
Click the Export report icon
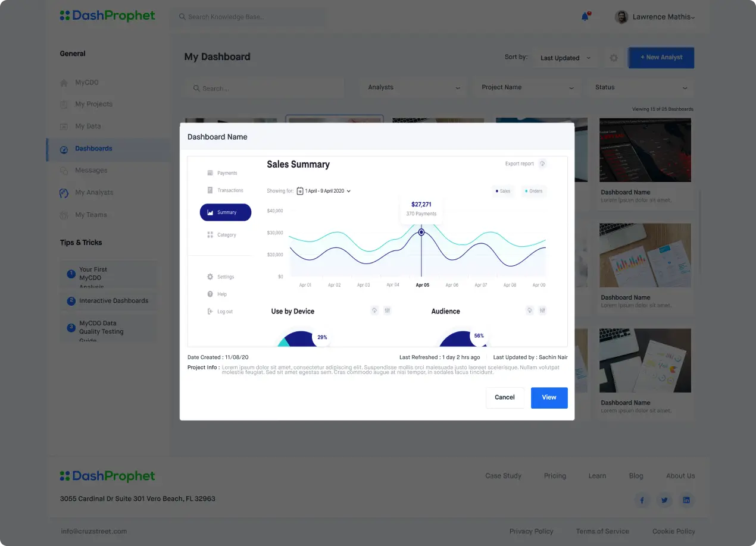point(542,164)
